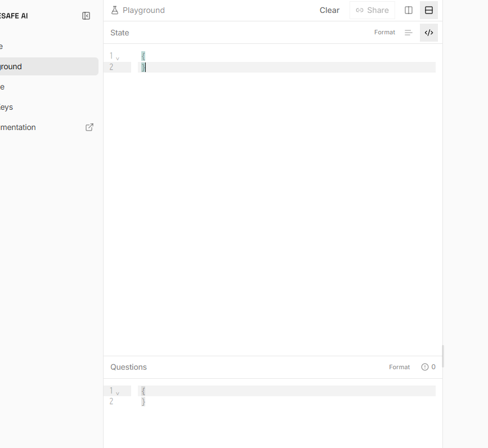This screenshot has width=488, height=448.
Task: Click the vertical scrollbar beside State panel
Action: (443, 356)
